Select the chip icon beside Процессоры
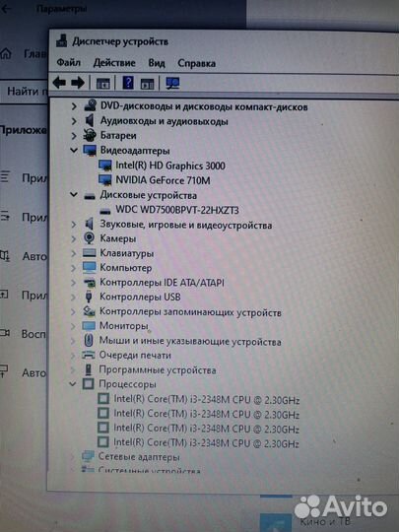 (x=89, y=384)
